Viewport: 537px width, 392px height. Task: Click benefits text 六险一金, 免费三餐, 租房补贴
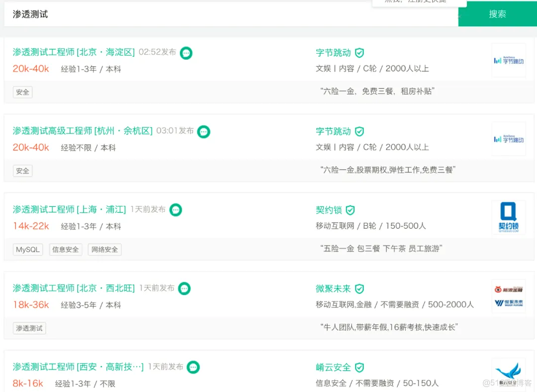pyautogui.click(x=377, y=91)
